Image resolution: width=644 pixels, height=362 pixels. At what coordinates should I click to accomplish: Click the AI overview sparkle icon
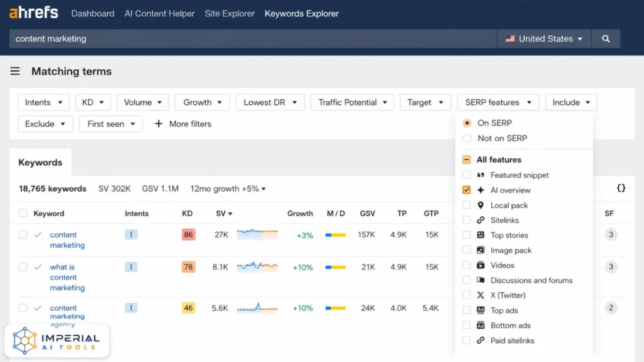coord(480,190)
